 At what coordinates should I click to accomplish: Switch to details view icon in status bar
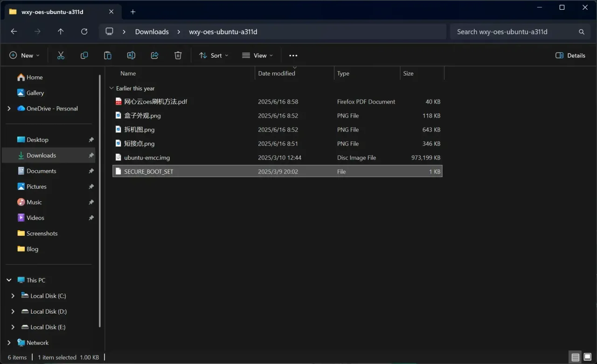576,357
